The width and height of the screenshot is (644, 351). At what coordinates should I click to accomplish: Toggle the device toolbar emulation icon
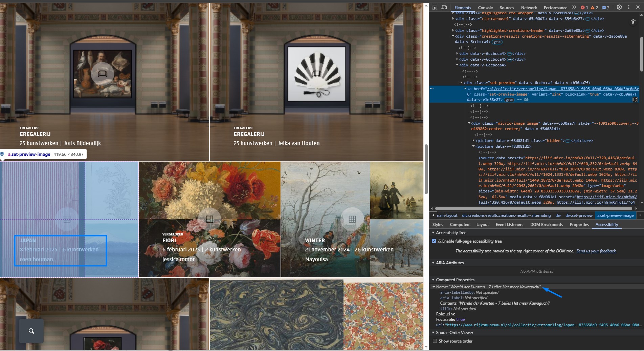[444, 7]
